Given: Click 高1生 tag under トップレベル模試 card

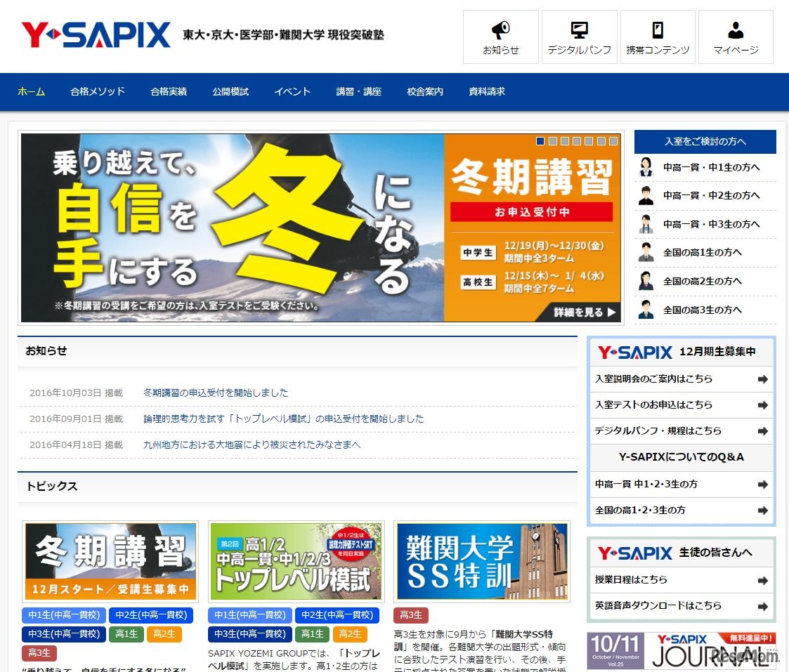Looking at the screenshot, I should pos(313,634).
